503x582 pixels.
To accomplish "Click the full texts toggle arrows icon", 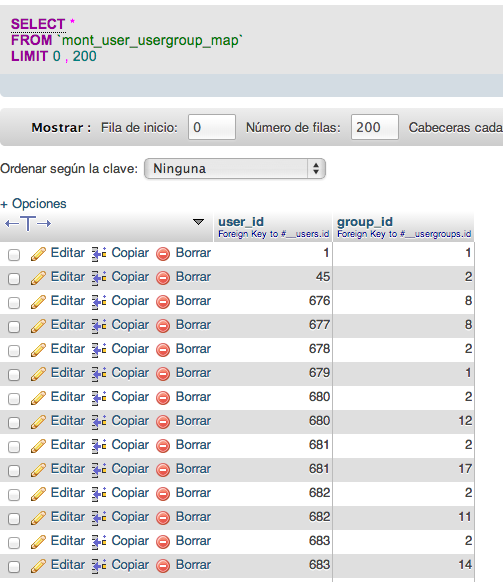I will tap(28, 223).
